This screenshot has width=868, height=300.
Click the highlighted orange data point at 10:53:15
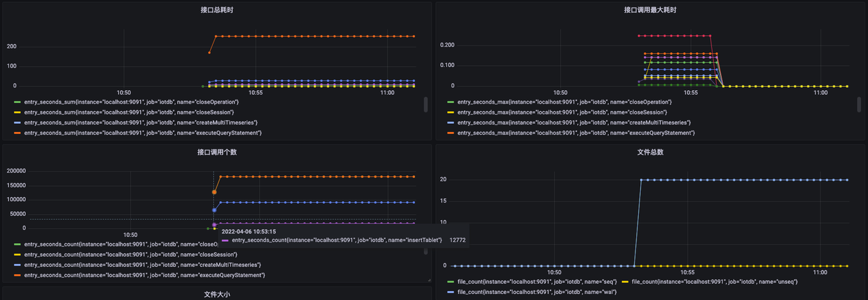point(214,192)
